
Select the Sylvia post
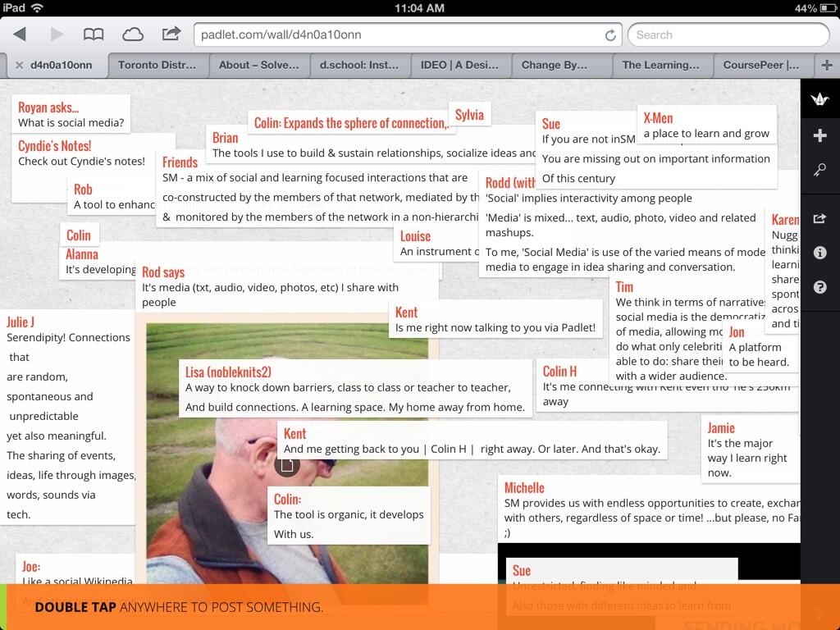[469, 115]
